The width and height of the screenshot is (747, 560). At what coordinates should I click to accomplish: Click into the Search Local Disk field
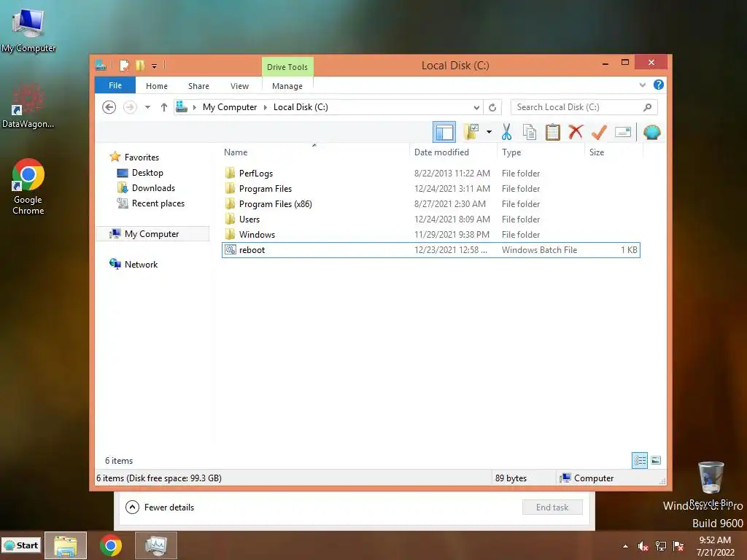pos(584,107)
